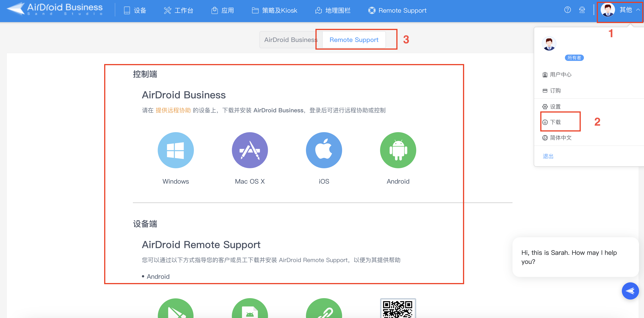Select 下载 from the account menu
This screenshot has height=318, width=644.
(555, 122)
